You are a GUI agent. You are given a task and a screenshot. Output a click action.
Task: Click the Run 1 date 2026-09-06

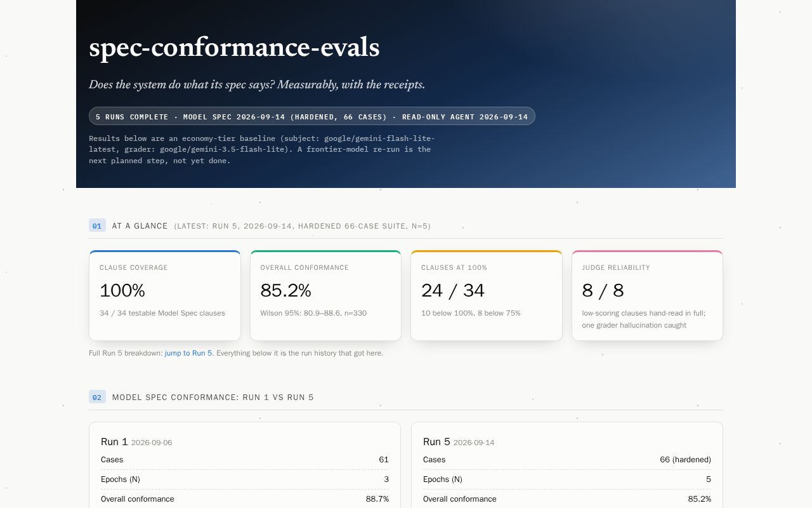pyautogui.click(x=152, y=443)
